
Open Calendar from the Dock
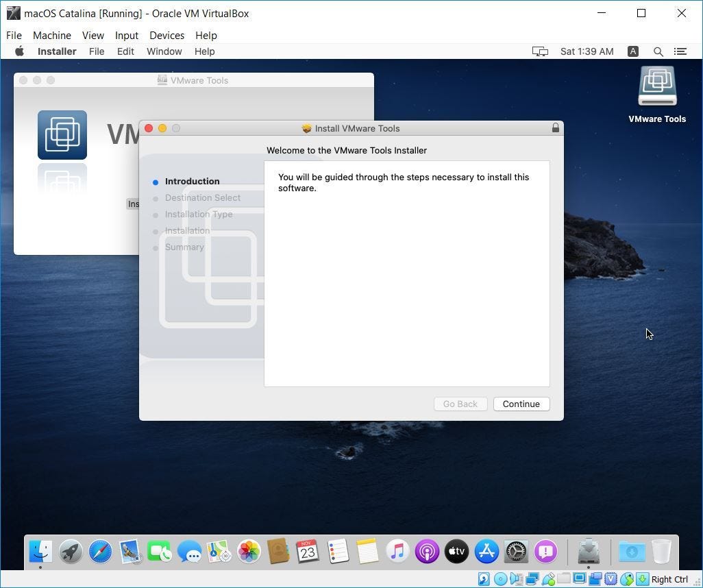coord(308,551)
